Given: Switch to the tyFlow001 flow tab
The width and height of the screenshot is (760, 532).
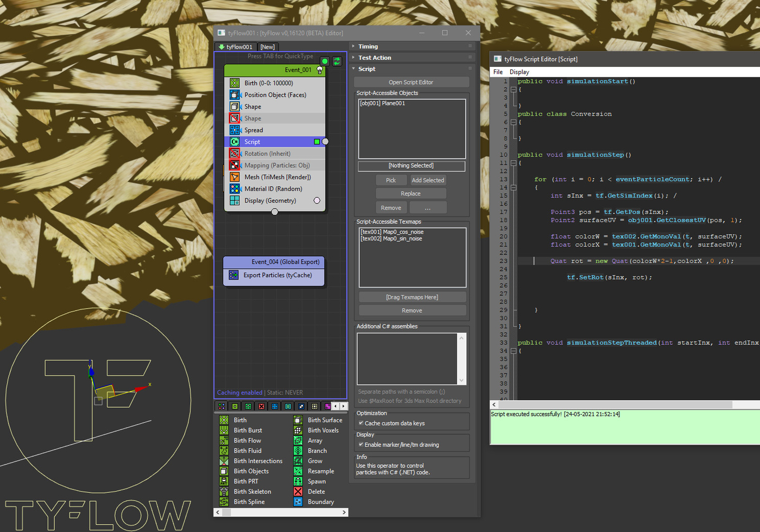Looking at the screenshot, I should coord(236,47).
